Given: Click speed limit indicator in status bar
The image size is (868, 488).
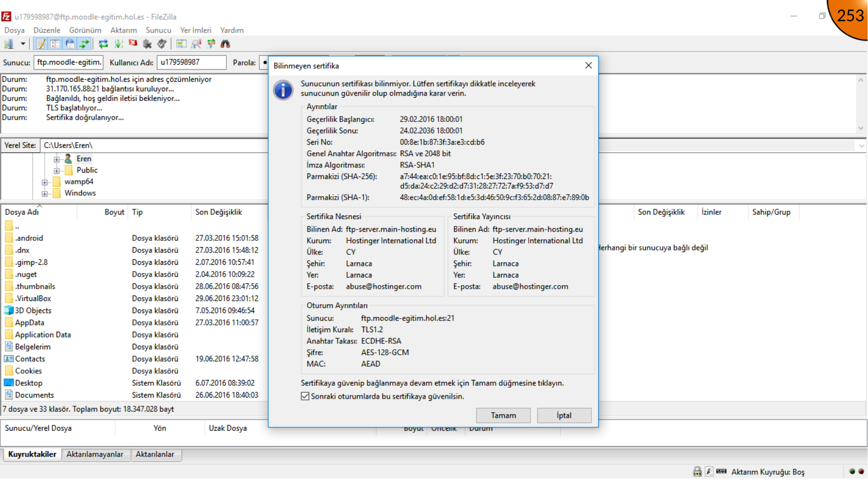Looking at the screenshot, I should (x=721, y=471).
